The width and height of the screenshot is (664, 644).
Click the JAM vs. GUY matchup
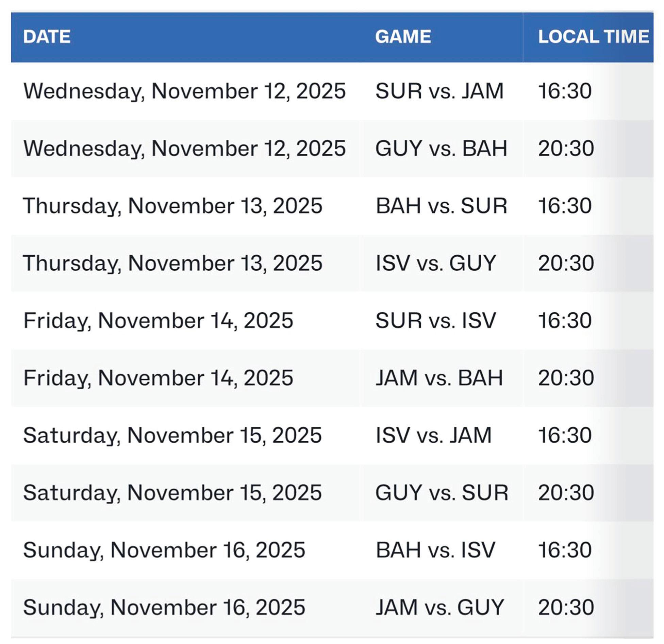tap(439, 607)
